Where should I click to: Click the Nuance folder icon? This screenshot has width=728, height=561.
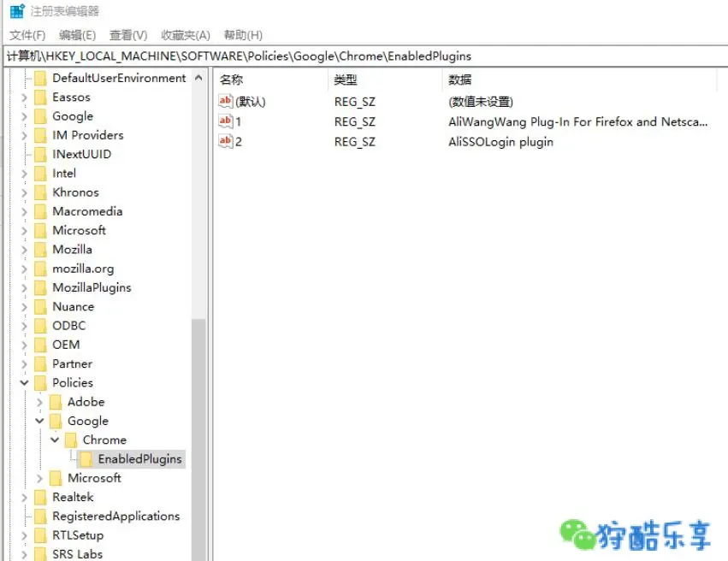tap(41, 306)
